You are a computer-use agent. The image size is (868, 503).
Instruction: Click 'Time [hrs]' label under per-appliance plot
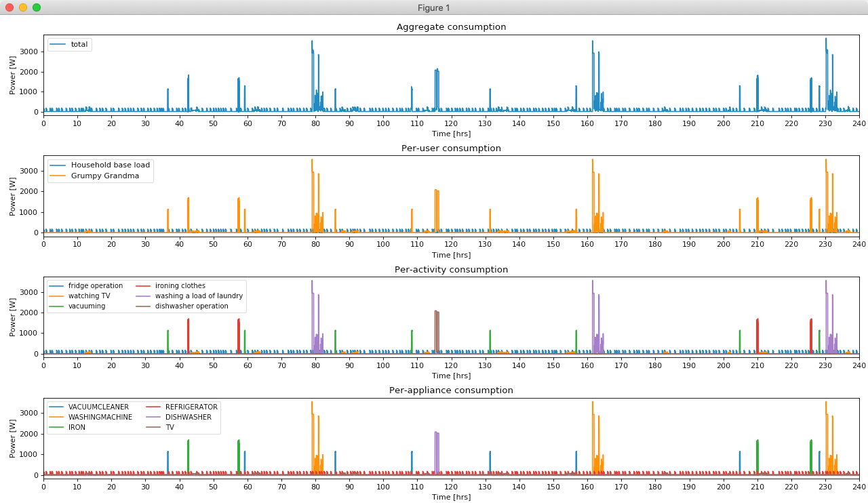(451, 497)
